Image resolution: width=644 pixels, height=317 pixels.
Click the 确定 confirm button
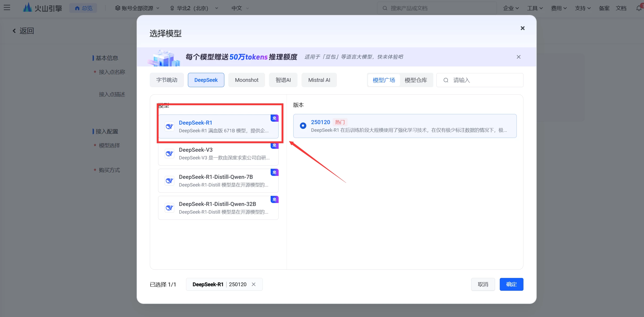(x=511, y=284)
